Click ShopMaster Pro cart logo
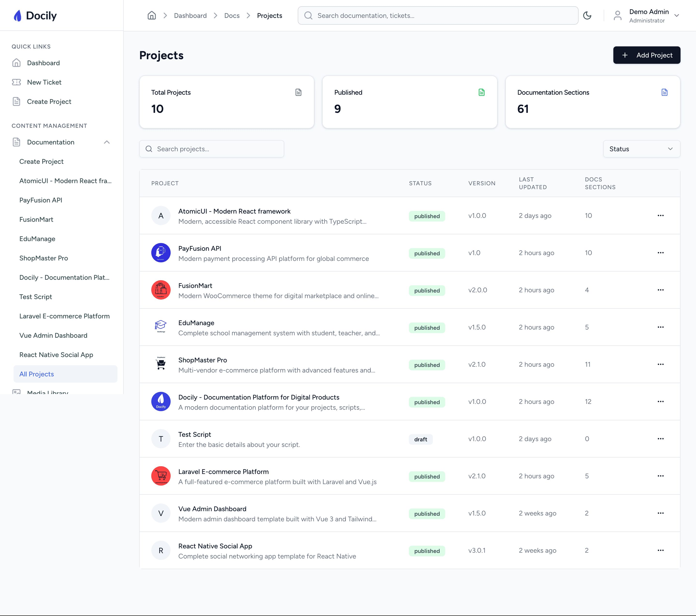 click(161, 364)
